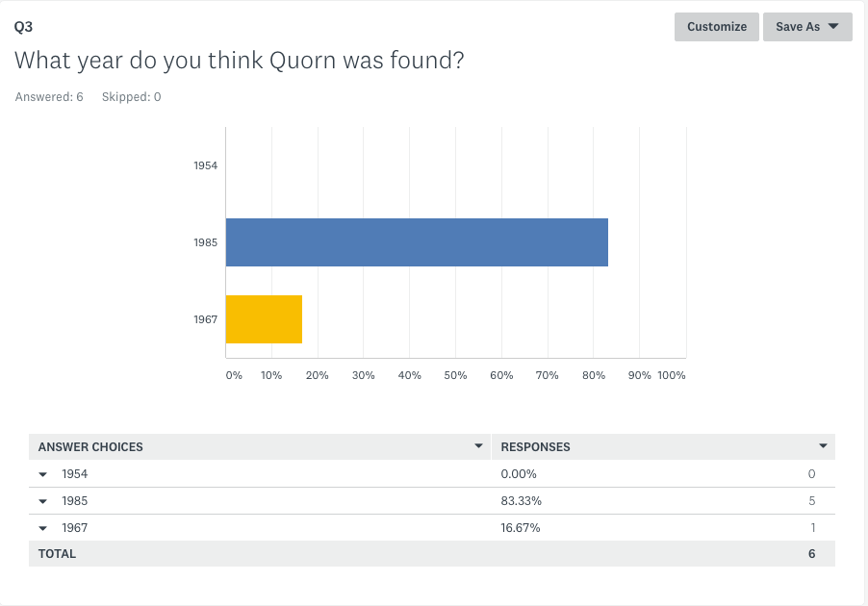Expand the 1967 answer row
This screenshot has height=606, width=868.
coord(42,527)
